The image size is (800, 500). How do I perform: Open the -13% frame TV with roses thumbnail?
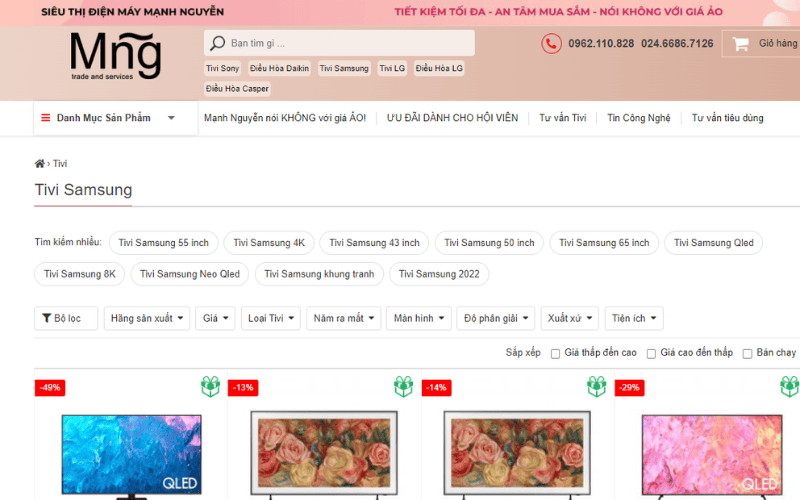[324, 453]
